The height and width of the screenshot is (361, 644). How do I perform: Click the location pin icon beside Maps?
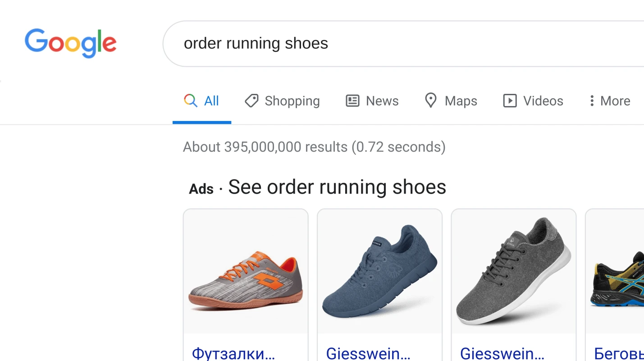430,101
